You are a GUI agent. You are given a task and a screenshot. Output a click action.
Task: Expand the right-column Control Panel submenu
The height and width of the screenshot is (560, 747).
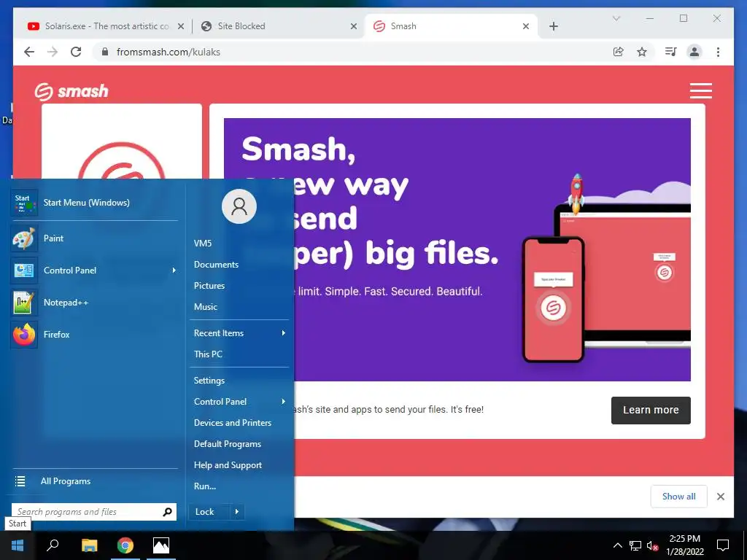(x=284, y=402)
